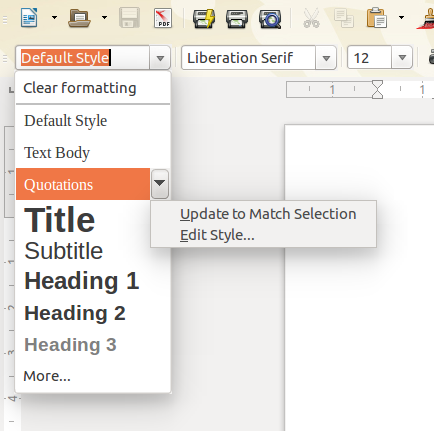Choose Update to Match Selection
The image size is (434, 431).
pyautogui.click(x=268, y=214)
